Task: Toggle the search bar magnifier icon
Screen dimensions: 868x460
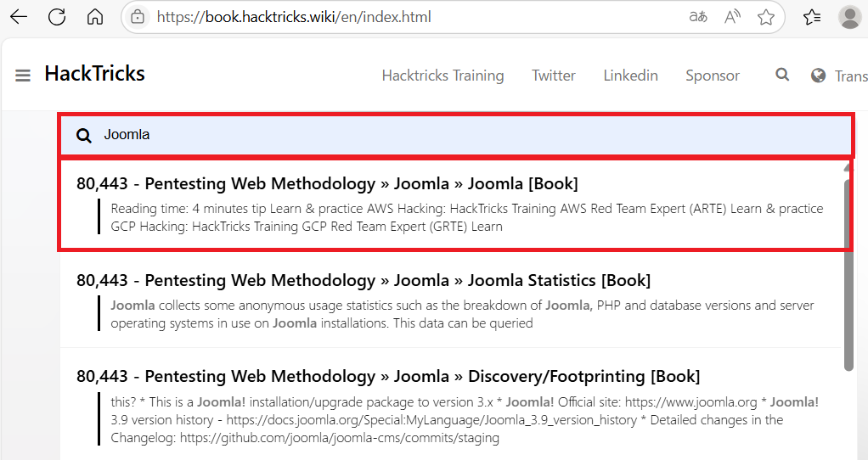Action: point(782,75)
